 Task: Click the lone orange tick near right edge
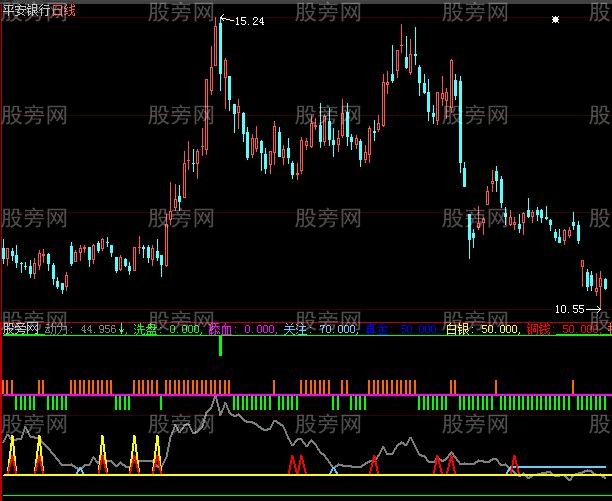pos(573,386)
